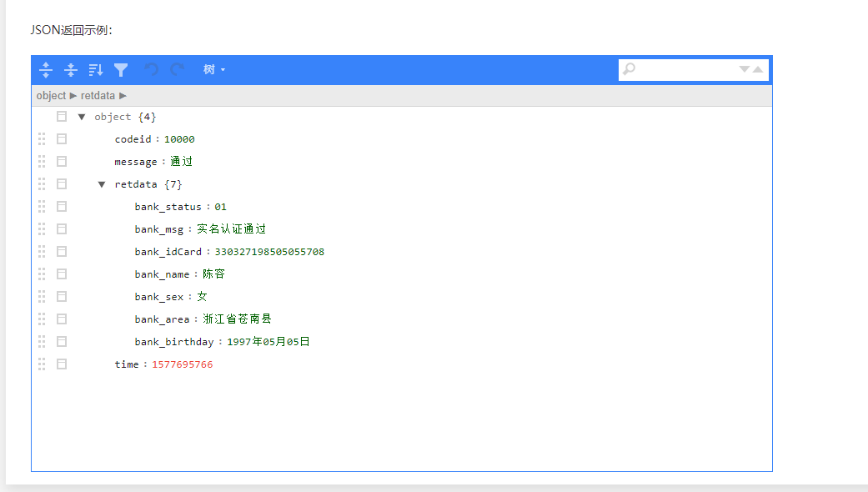Grab drag handle of bank_sex row

click(42, 297)
